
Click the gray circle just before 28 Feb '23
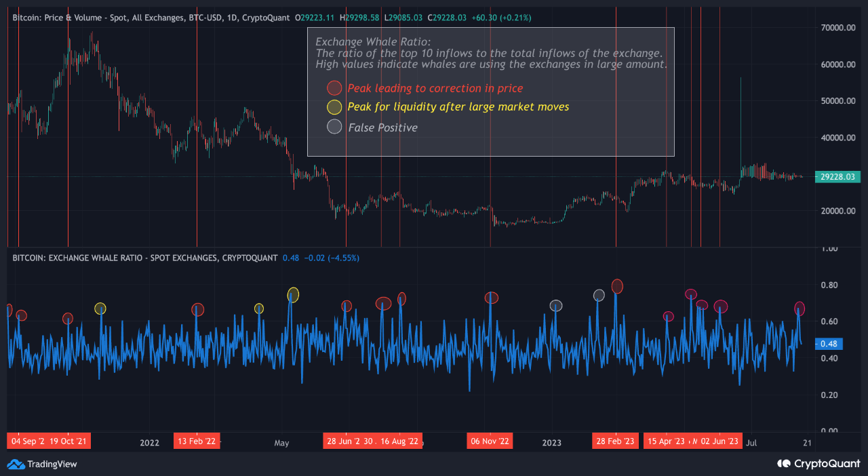599,295
